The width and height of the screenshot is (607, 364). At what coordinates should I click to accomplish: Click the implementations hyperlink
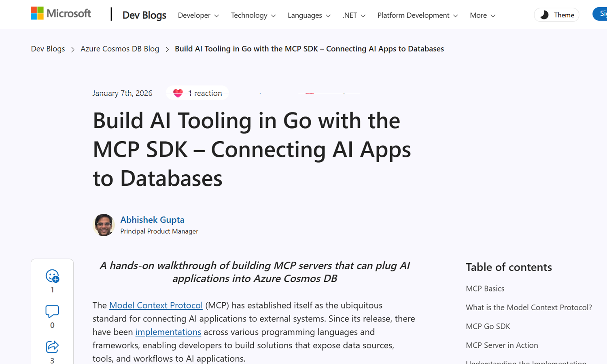[168, 332]
